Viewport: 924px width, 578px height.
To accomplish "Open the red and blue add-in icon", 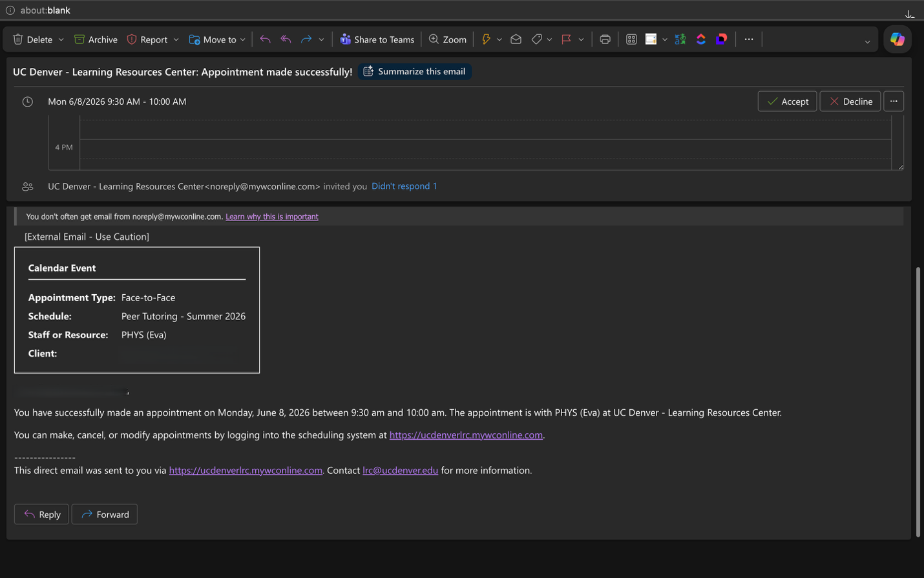I will 701,39.
